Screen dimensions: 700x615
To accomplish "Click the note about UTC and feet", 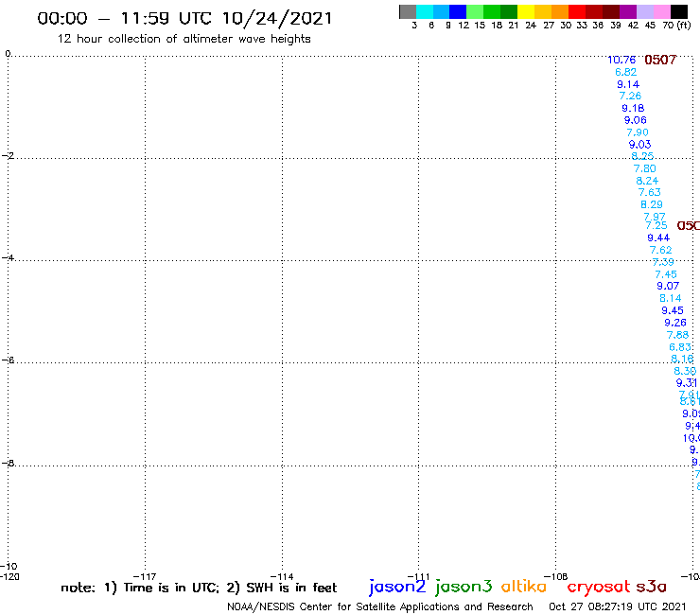I will click(199, 588).
